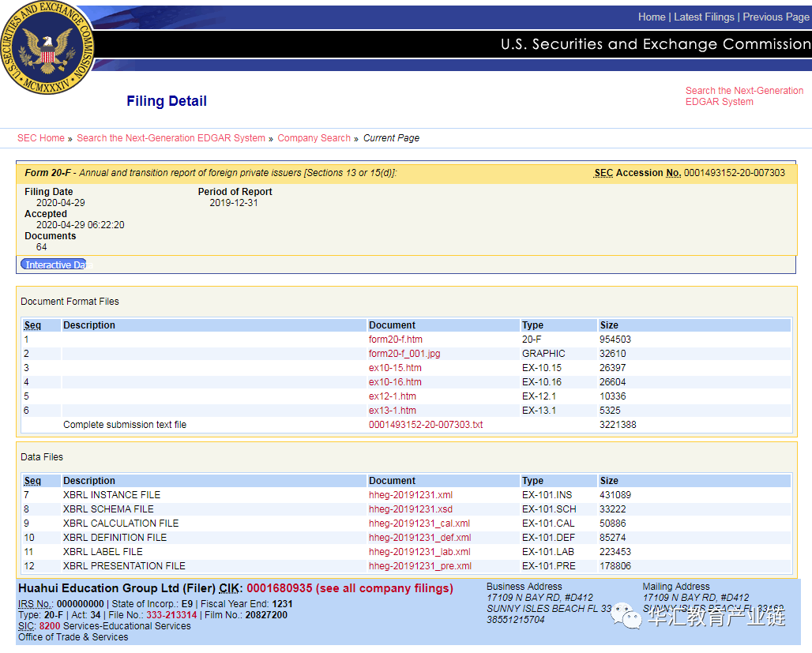The image size is (812, 653).
Task: Open XBRL instance file hheg-20191231.xml
Action: click(x=411, y=495)
